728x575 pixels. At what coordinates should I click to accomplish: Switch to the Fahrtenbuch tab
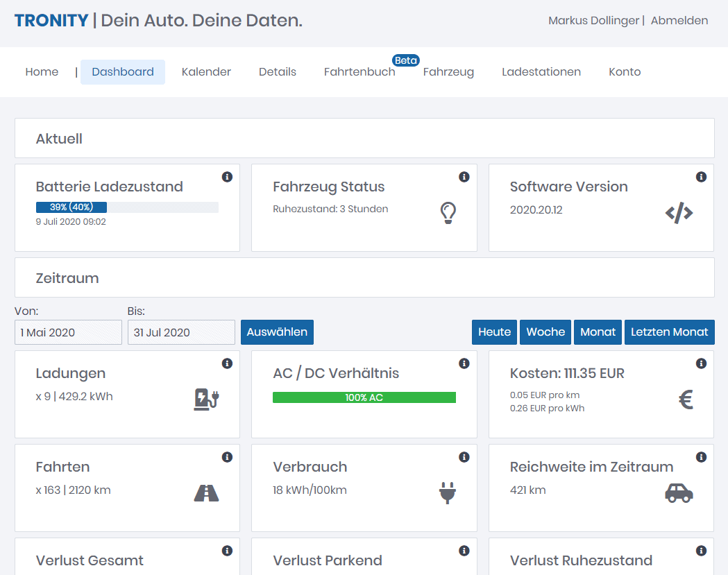[359, 72]
